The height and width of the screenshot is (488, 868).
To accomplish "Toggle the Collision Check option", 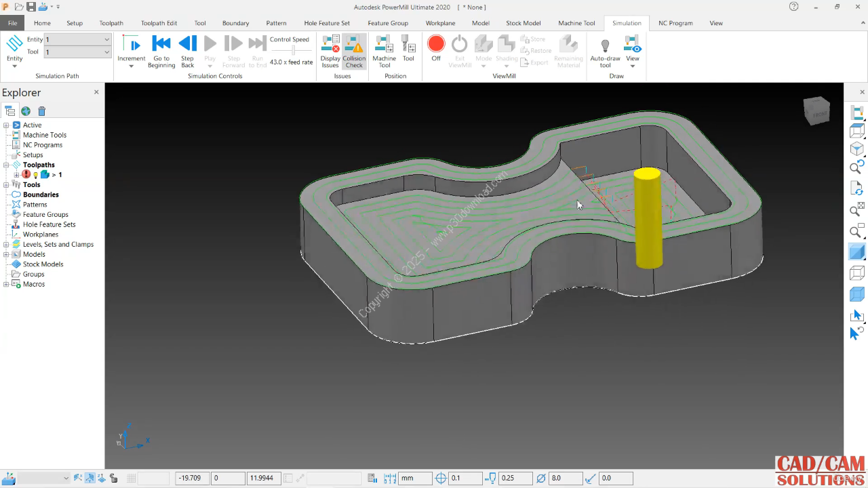I will point(354,52).
